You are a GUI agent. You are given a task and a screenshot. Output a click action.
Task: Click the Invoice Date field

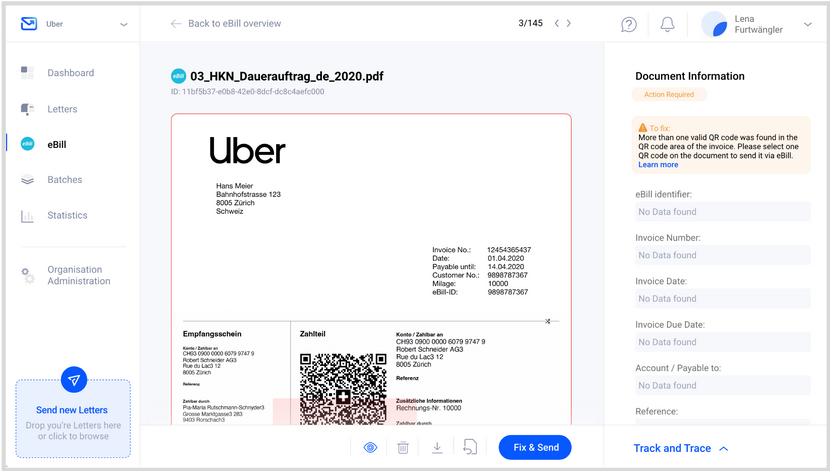point(723,298)
